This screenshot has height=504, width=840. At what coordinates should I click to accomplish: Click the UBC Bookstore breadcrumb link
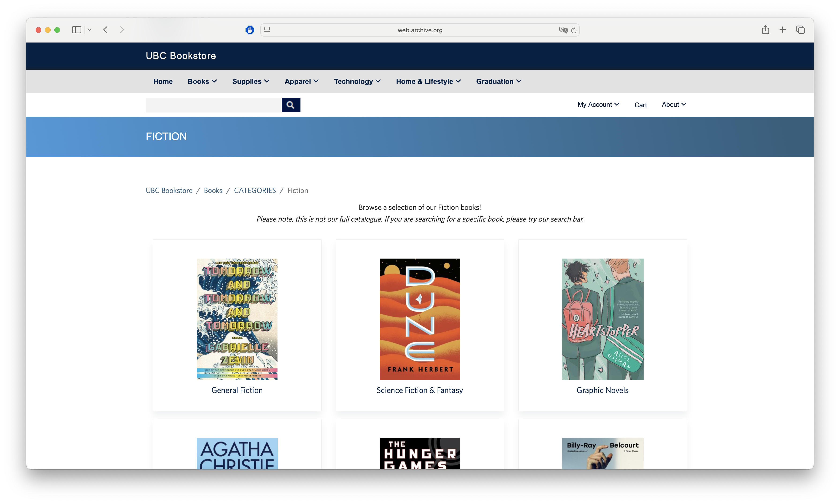coord(169,191)
